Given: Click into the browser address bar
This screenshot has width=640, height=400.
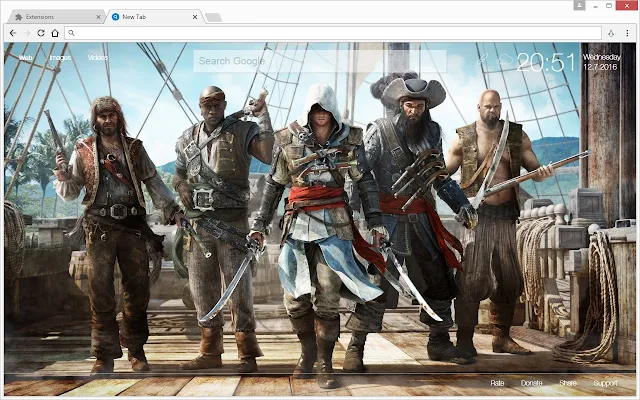Looking at the screenshot, I should (x=333, y=33).
